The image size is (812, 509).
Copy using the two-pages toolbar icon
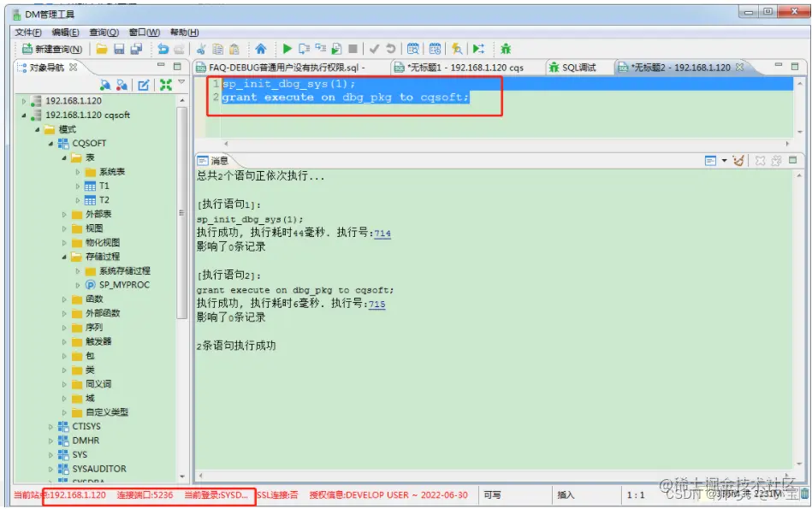click(218, 50)
